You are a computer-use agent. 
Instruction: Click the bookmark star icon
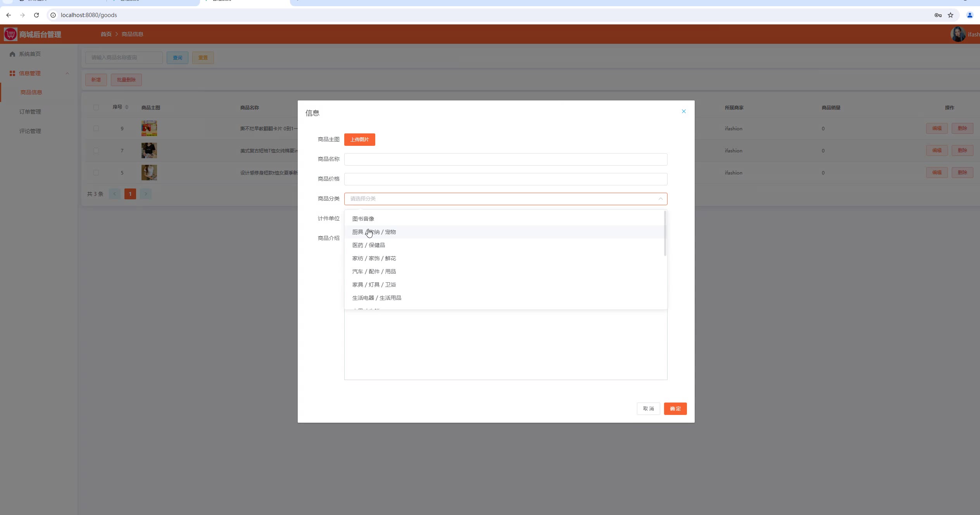[x=950, y=15]
